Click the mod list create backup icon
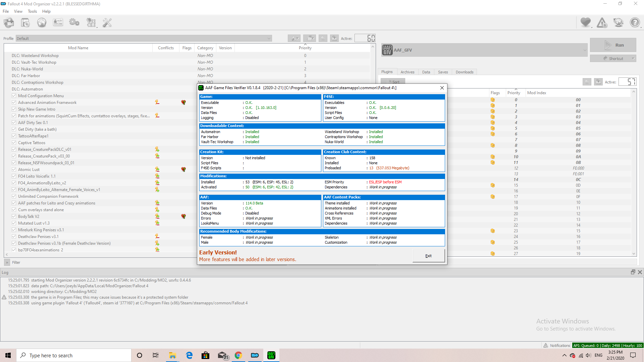The height and width of the screenshot is (362, 644). [334, 38]
